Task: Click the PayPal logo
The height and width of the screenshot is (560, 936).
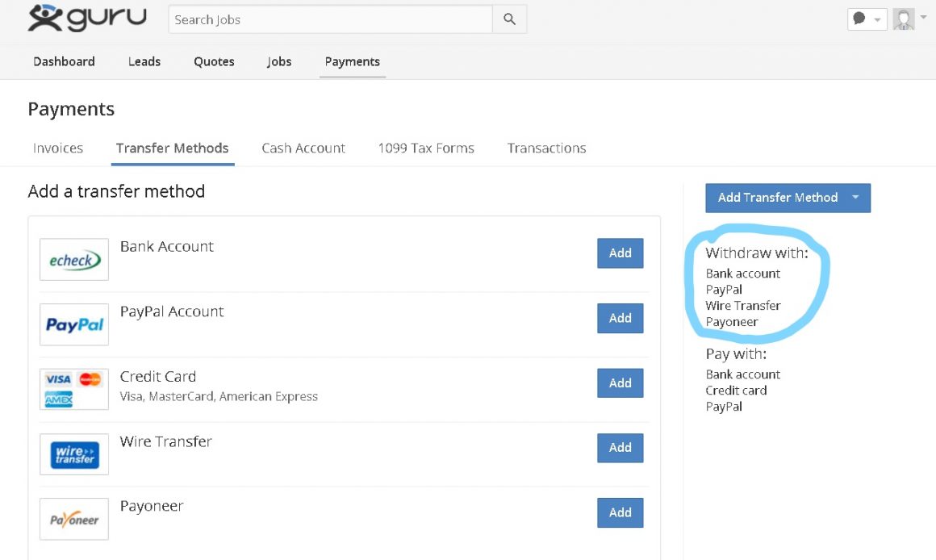Action: tap(74, 324)
